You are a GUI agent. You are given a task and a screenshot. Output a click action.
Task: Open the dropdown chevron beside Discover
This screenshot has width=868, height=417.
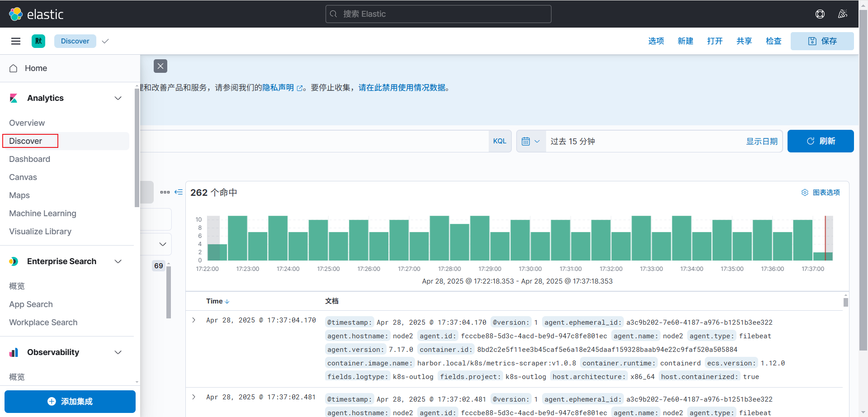pyautogui.click(x=105, y=41)
